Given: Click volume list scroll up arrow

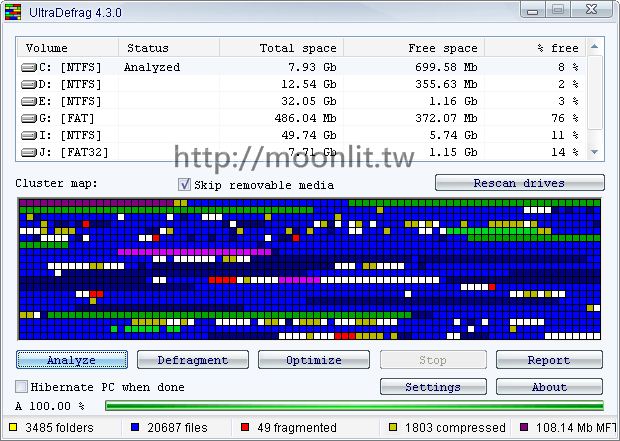Looking at the screenshot, I should coord(594,47).
